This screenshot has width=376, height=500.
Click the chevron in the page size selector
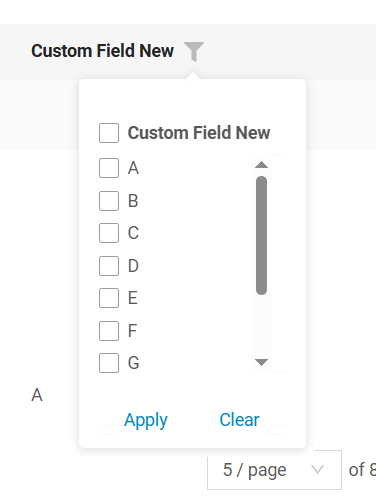pos(317,470)
